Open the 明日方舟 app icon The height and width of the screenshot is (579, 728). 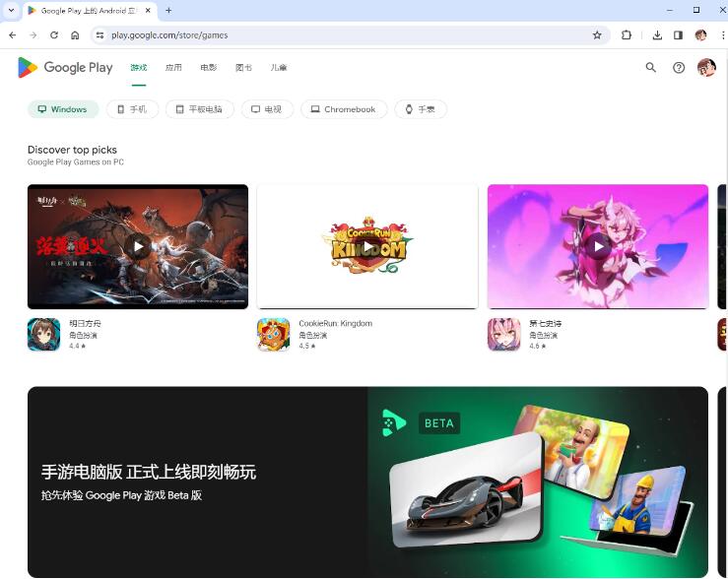point(43,334)
